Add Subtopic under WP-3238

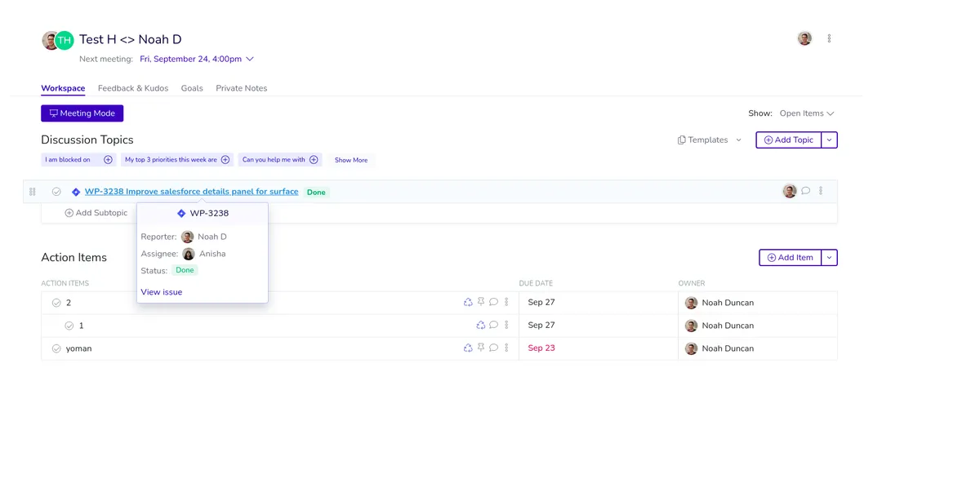(96, 213)
